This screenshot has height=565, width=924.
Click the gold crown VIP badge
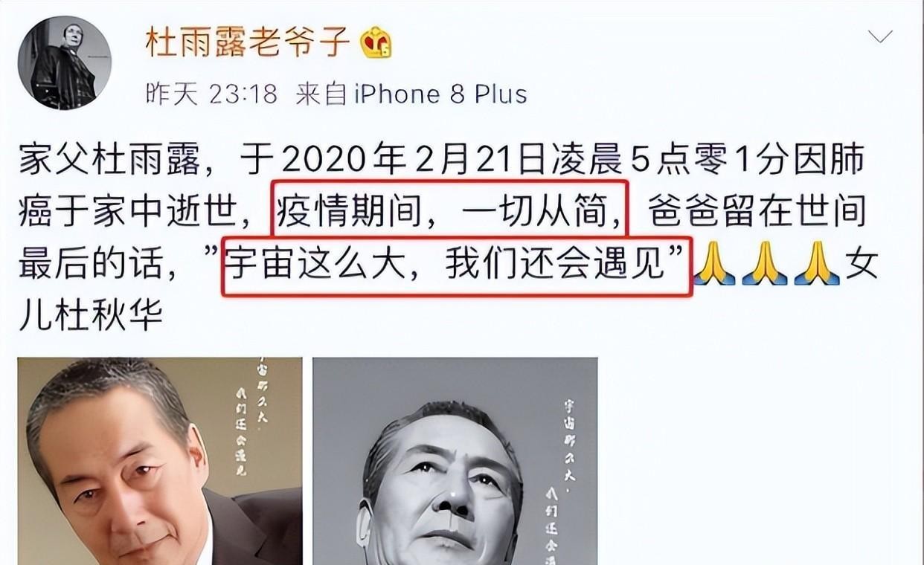[376, 45]
